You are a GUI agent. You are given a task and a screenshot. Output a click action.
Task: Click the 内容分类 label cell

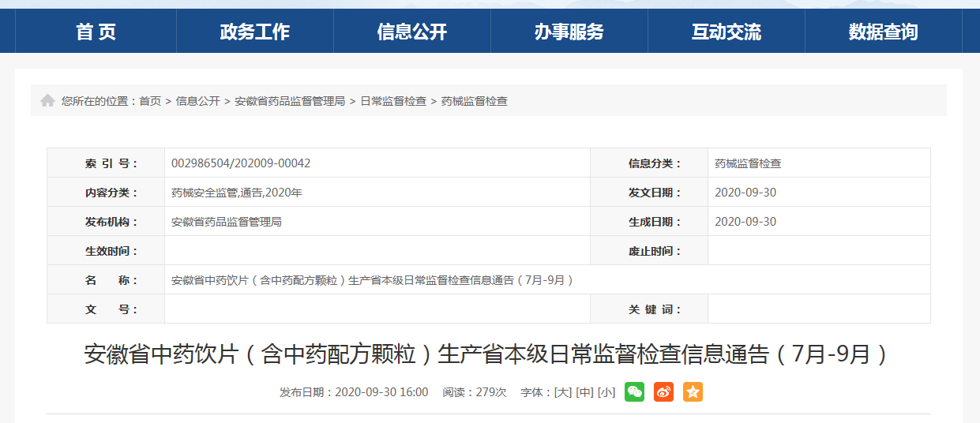[x=106, y=193]
